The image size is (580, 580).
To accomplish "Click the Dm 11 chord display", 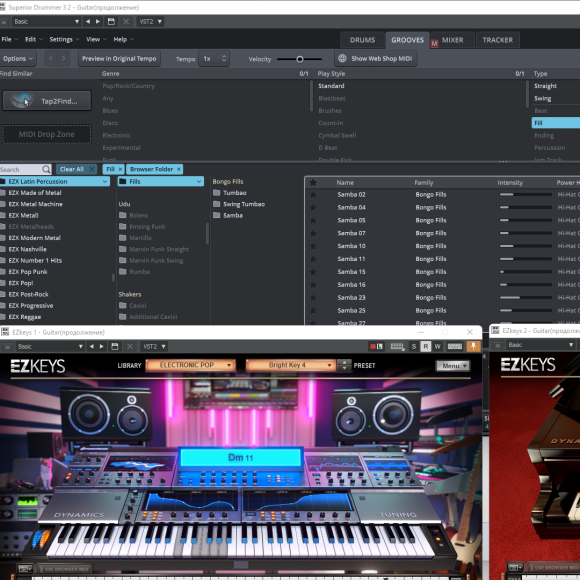I will (240, 458).
